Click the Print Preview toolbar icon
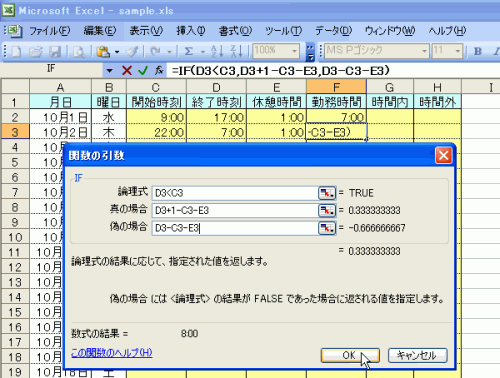The image size is (500, 378). click(79, 52)
